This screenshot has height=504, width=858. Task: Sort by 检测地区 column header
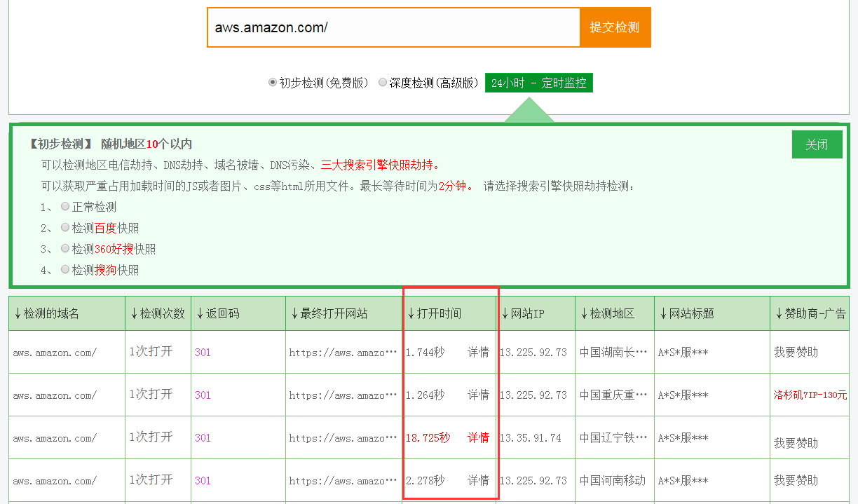[614, 313]
